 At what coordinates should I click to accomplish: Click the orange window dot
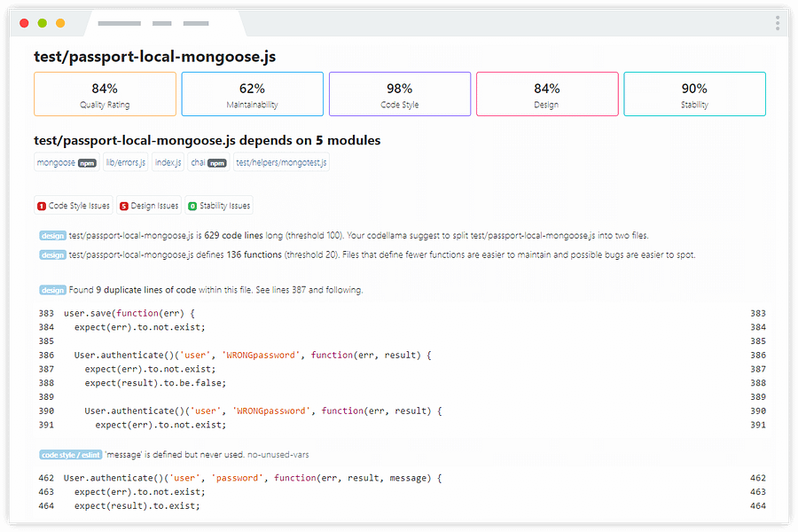pyautogui.click(x=60, y=23)
